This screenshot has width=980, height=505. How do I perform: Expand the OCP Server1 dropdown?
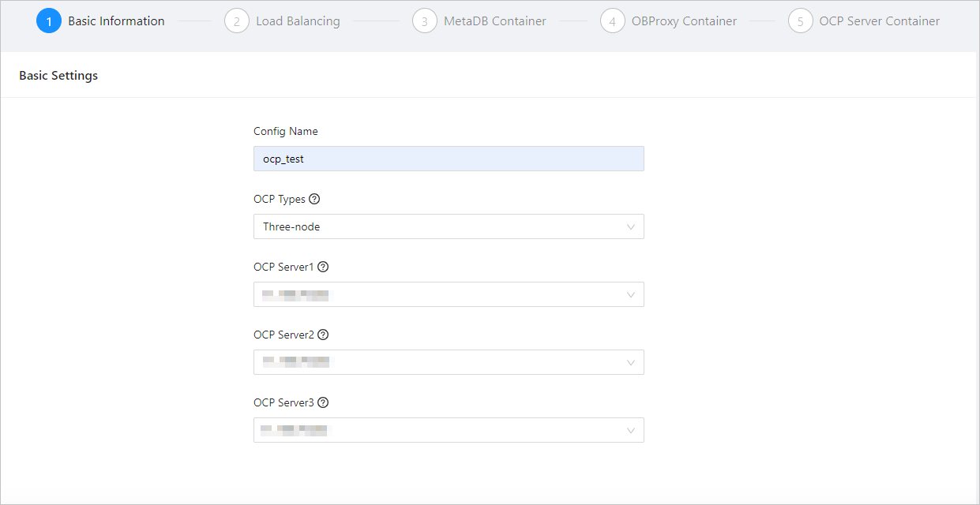449,294
